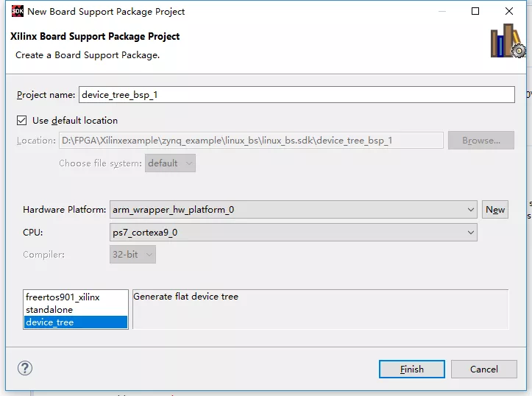Click the SDK logo in the title bar
The image size is (532, 396).
[17, 12]
